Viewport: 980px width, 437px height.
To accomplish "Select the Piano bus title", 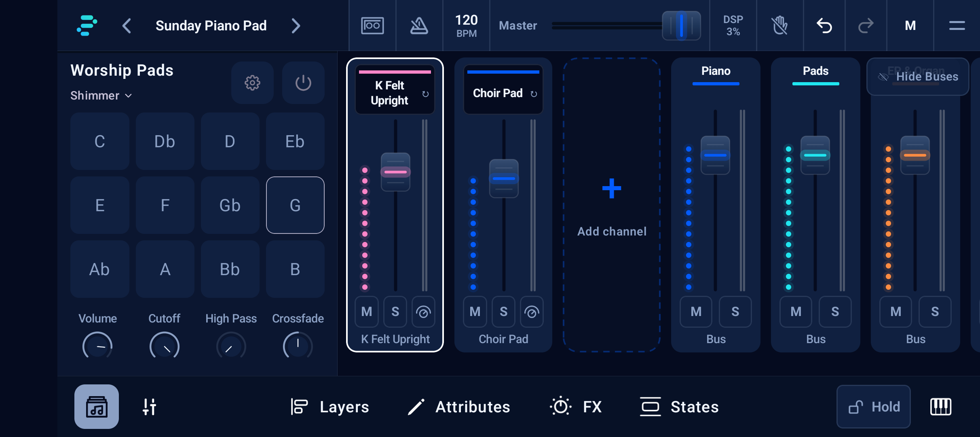I will pos(716,71).
